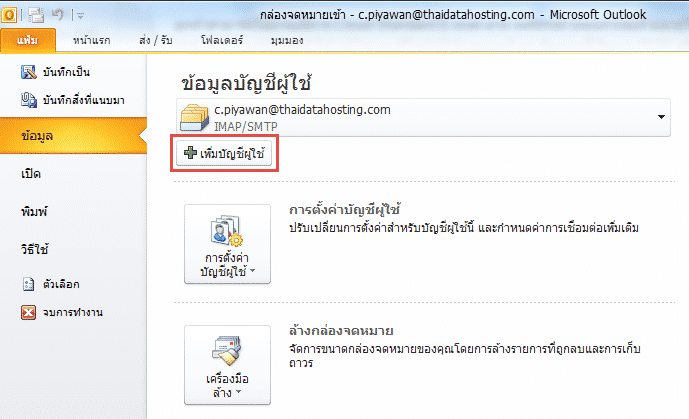
Task: Click the mailbox cleanup broom icon
Action: click(x=227, y=350)
